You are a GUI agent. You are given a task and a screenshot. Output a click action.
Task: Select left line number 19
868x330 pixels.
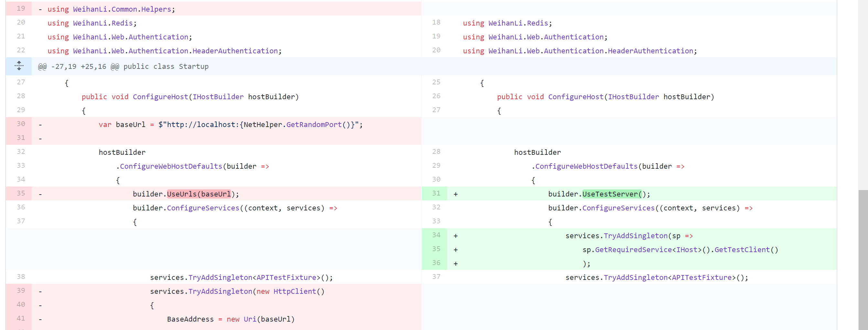tap(21, 8)
